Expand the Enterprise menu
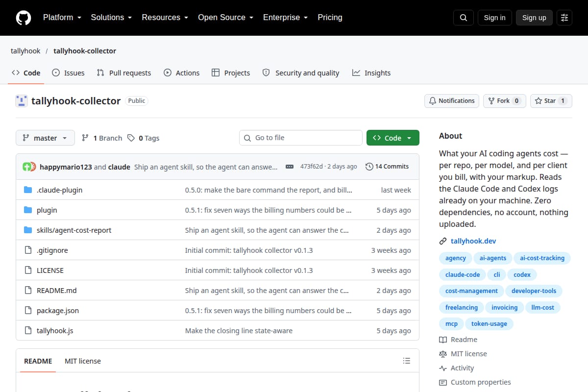Screen dimensions: 588x392 pyautogui.click(x=286, y=18)
